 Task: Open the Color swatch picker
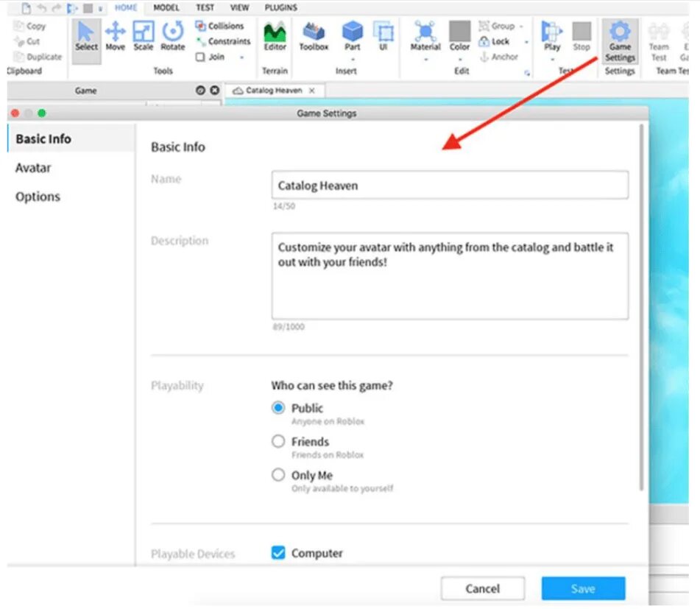459,36
